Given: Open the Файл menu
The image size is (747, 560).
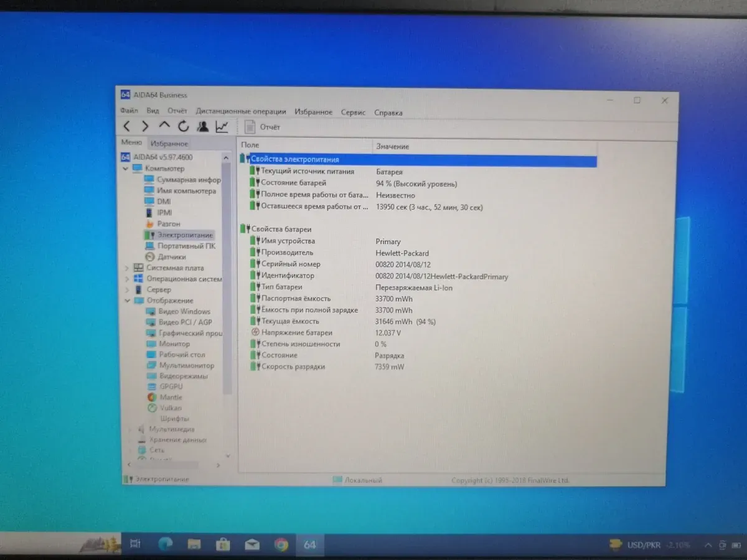Looking at the screenshot, I should pyautogui.click(x=129, y=111).
